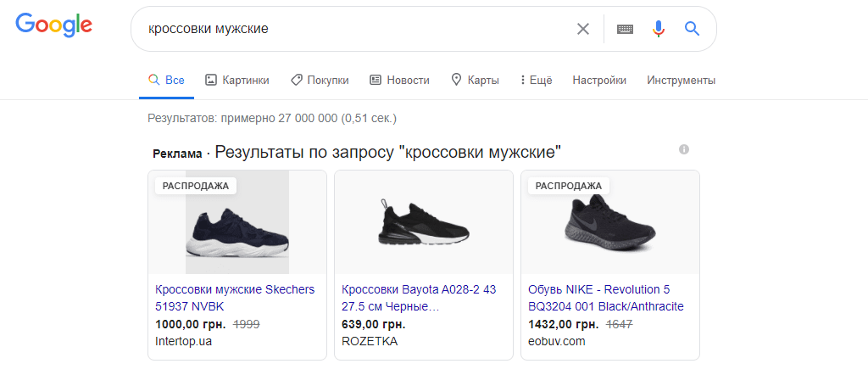The image size is (868, 386).
Task: Open the Skechers 51937 NVBK product link
Action: pos(235,298)
